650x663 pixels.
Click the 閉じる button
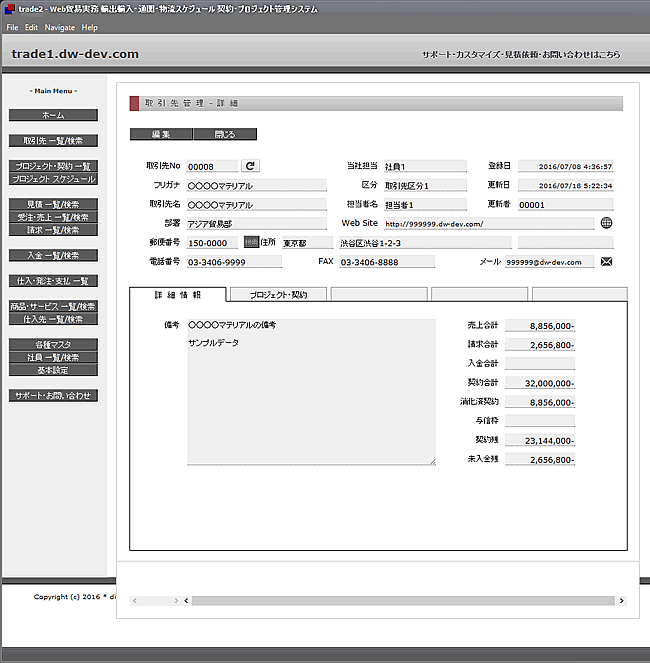tap(225, 134)
